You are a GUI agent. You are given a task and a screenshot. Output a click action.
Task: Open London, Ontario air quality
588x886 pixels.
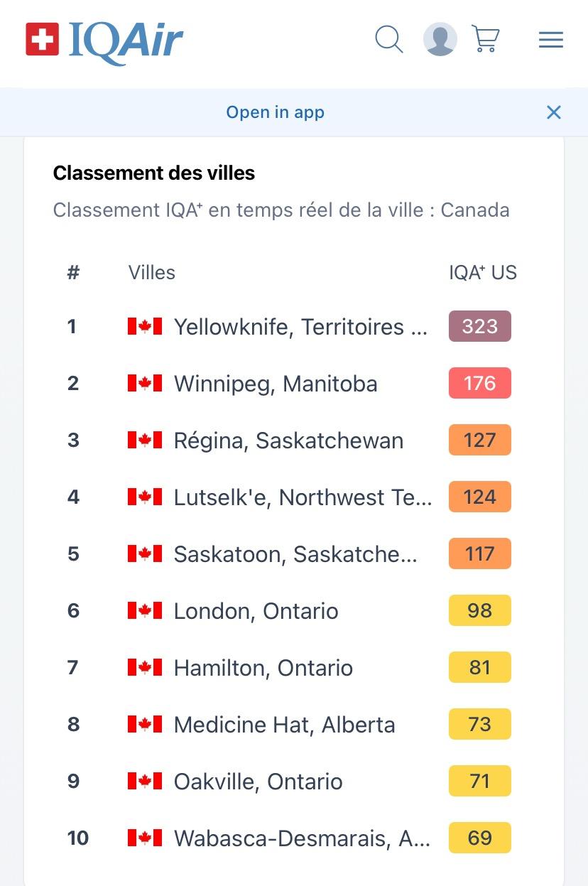coord(294,611)
